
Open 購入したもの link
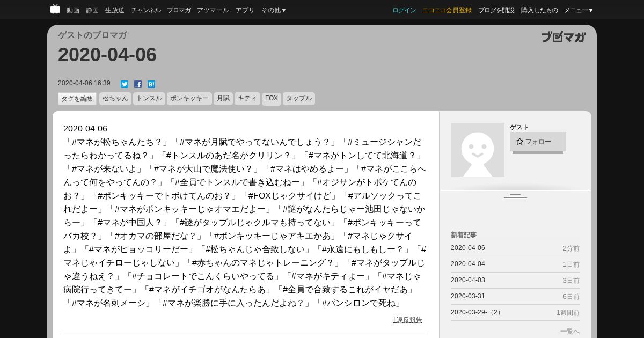(x=539, y=10)
